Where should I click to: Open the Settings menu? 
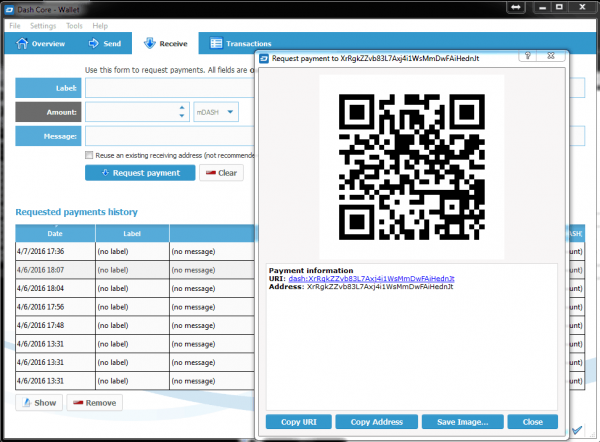(x=43, y=26)
